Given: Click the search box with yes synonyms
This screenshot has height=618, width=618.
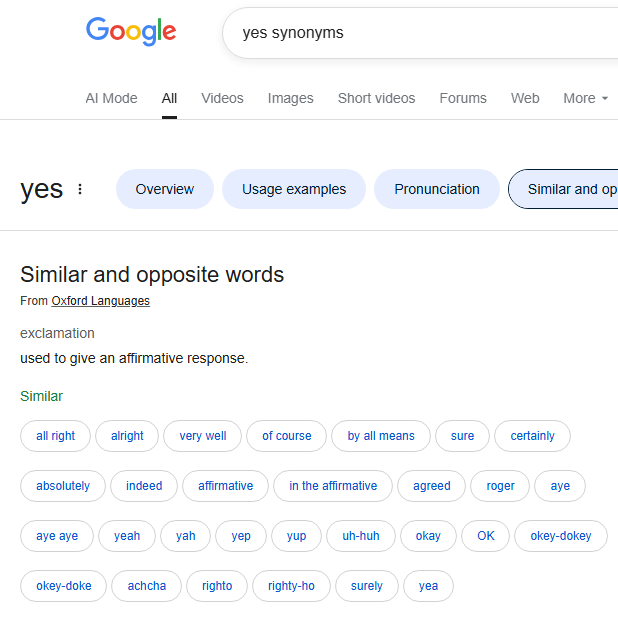Looking at the screenshot, I should pos(420,33).
